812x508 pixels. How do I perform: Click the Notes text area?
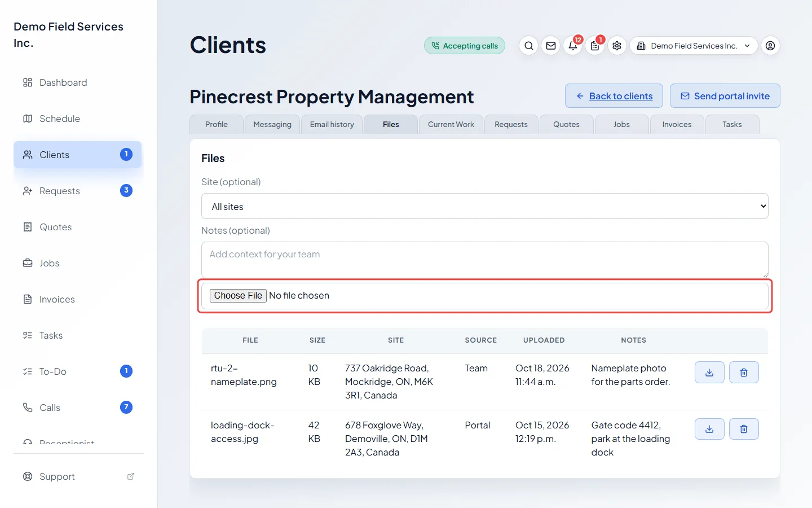pyautogui.click(x=485, y=260)
